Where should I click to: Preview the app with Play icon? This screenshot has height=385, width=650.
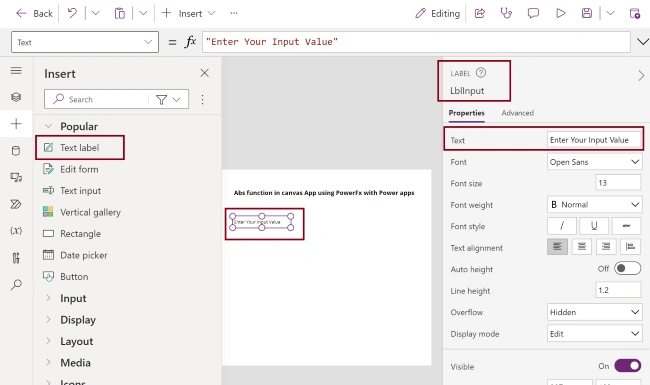(x=560, y=13)
